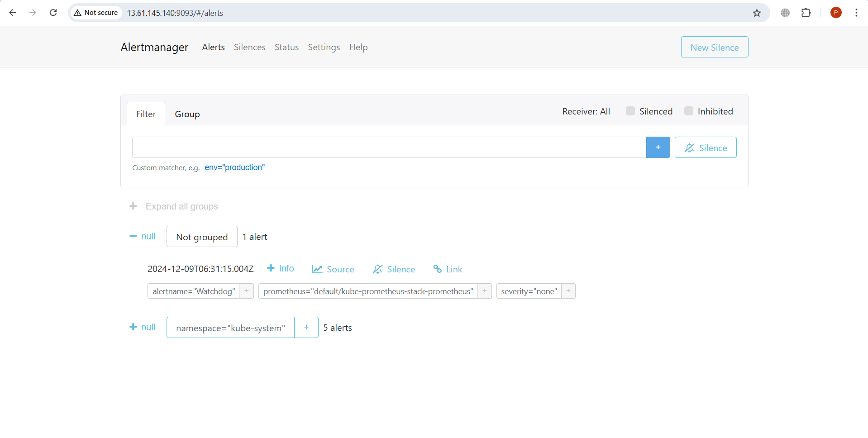This screenshot has height=438, width=868.
Task: Click the custom matcher input field
Action: coord(388,147)
